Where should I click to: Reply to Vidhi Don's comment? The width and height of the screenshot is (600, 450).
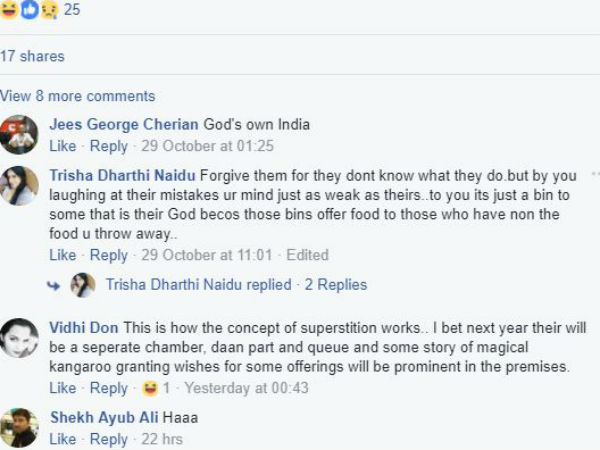click(109, 388)
